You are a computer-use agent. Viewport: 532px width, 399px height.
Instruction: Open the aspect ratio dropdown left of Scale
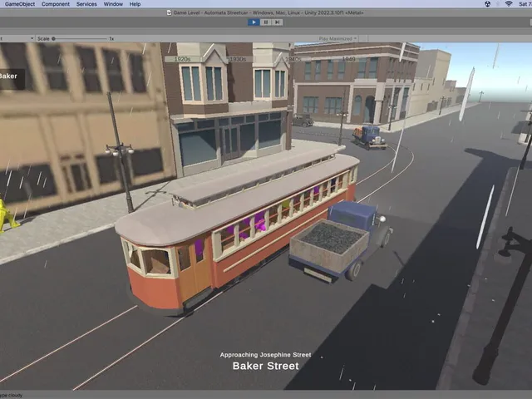point(17,39)
